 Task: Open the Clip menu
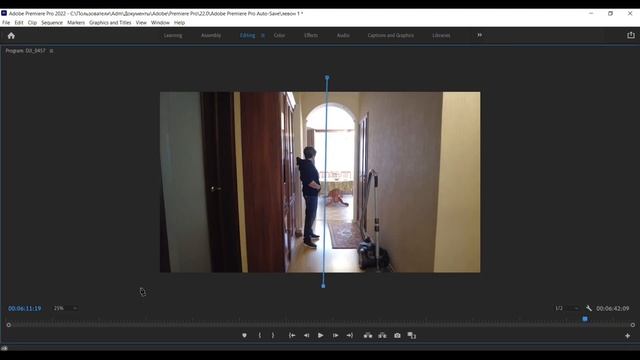click(32, 23)
